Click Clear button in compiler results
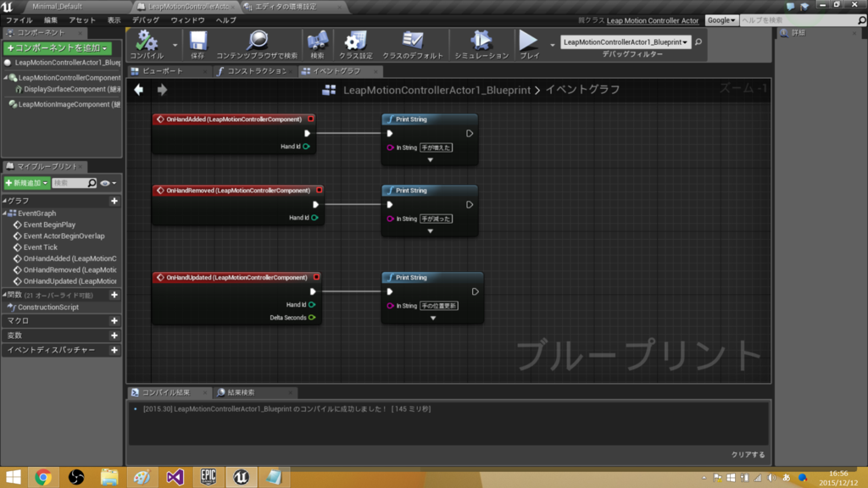The width and height of the screenshot is (868, 488). (x=748, y=455)
